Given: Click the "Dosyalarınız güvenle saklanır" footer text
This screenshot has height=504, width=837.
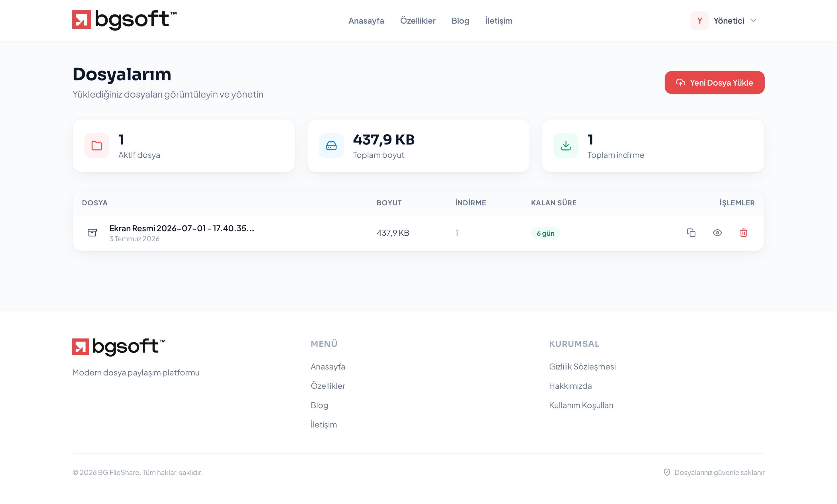Looking at the screenshot, I should pyautogui.click(x=719, y=473).
